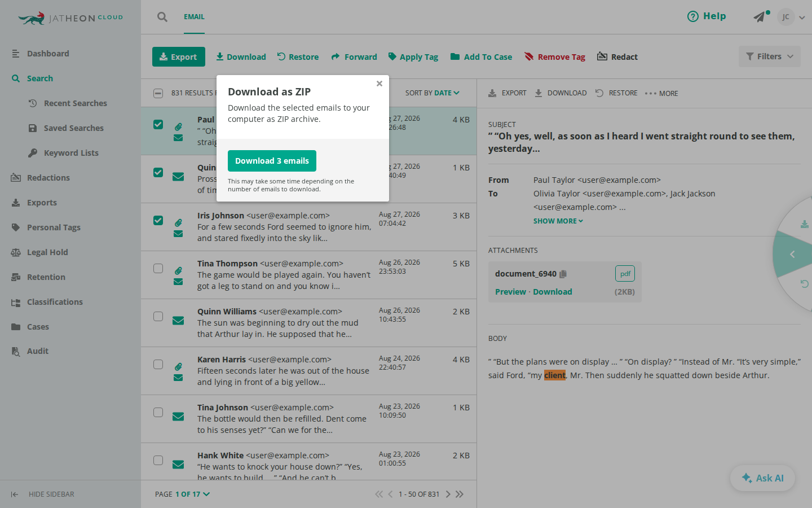Uncheck Paul Taylor email checkbox
812x508 pixels.
click(x=158, y=124)
